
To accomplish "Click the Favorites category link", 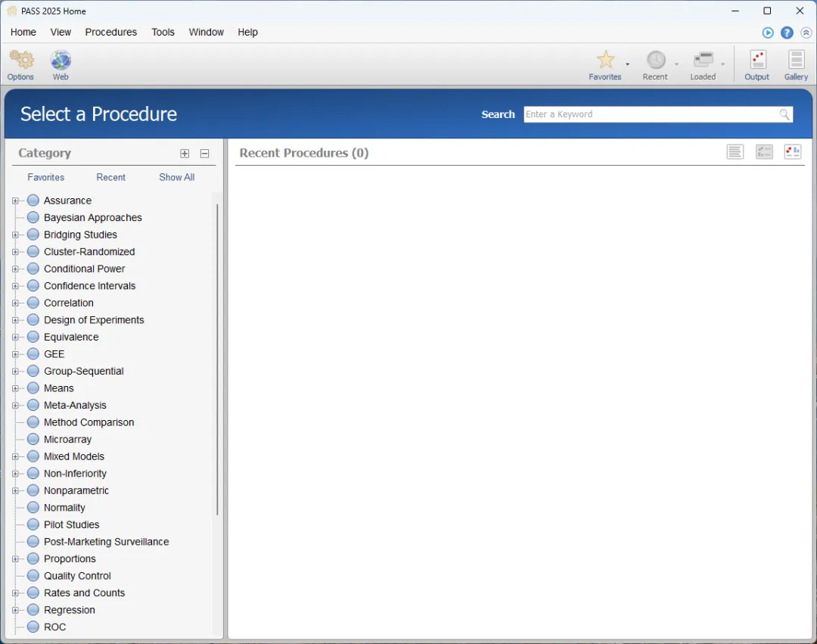I will (x=46, y=177).
